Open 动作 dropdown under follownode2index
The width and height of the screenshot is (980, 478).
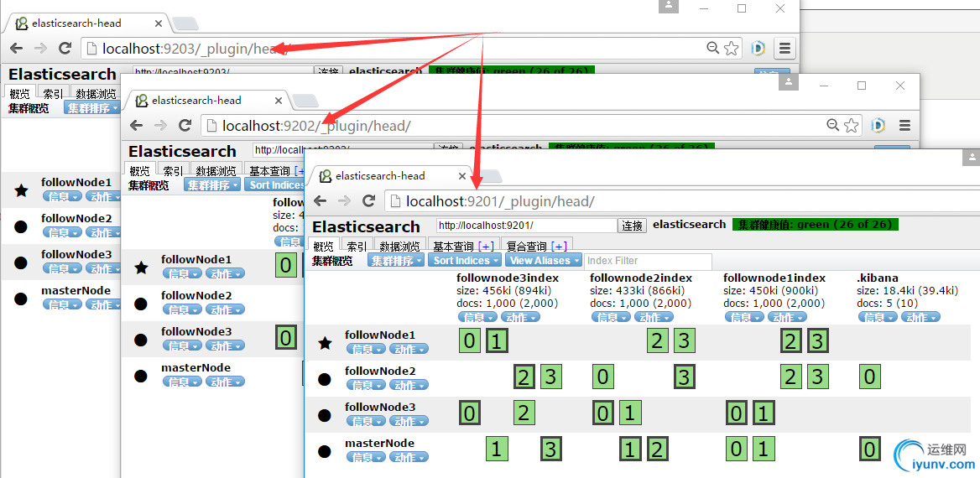[x=654, y=317]
